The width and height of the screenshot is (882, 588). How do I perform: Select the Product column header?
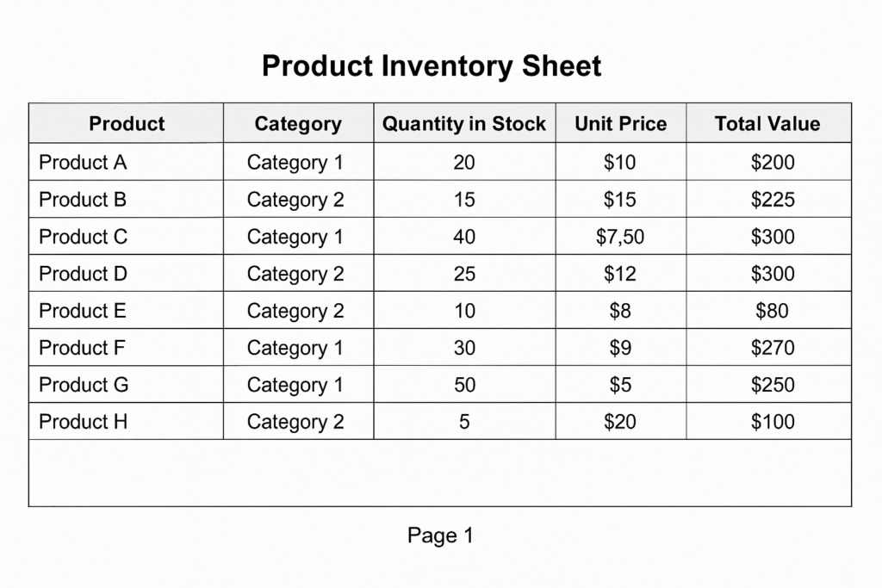[x=126, y=123]
